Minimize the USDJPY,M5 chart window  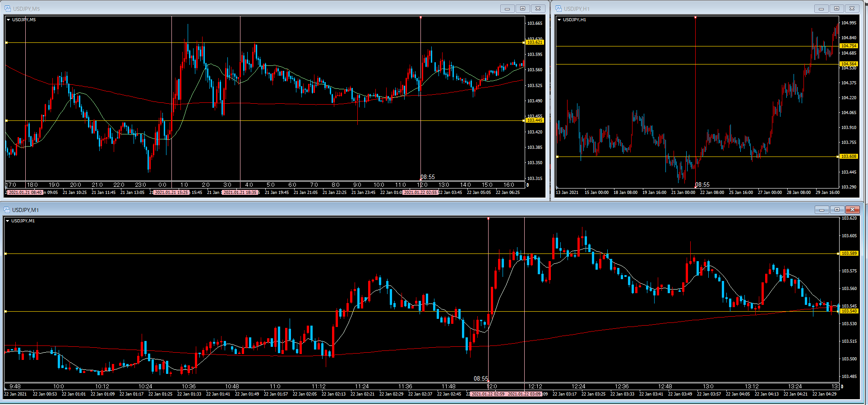coord(507,9)
